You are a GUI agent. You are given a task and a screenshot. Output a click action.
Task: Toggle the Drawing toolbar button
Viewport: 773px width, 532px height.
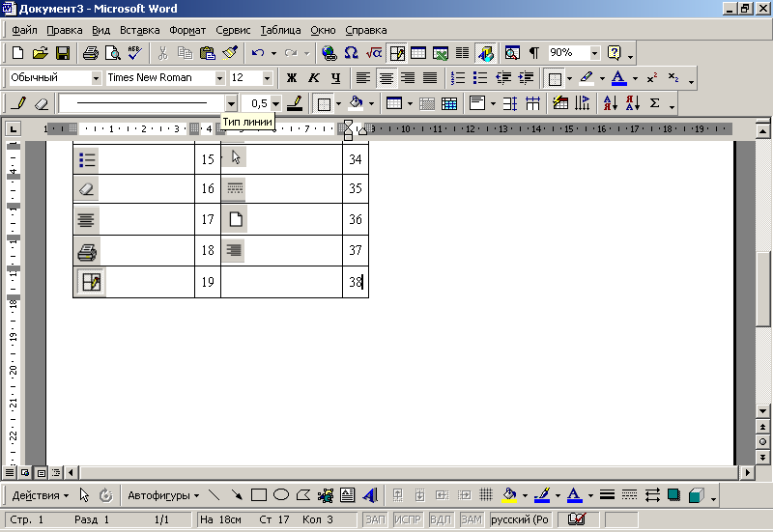click(x=485, y=53)
